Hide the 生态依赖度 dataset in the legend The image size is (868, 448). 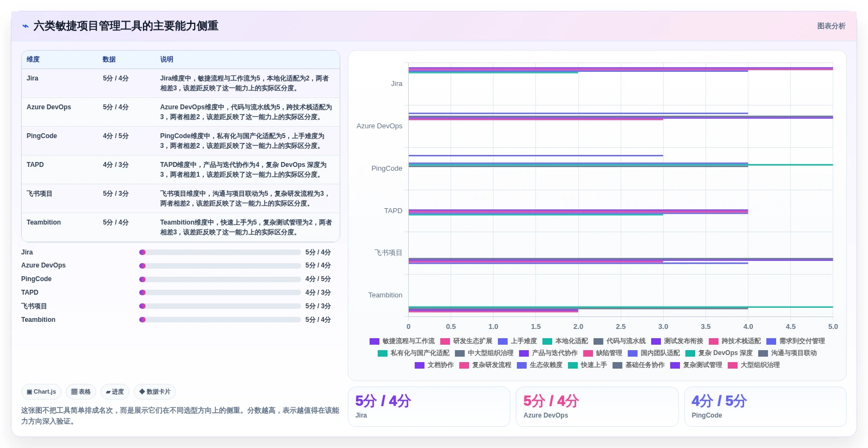point(540,365)
